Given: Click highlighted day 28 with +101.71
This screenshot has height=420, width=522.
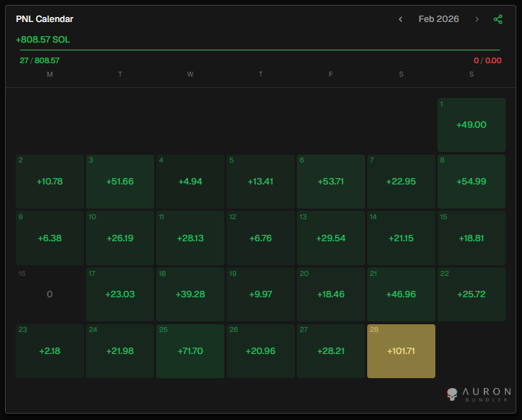Looking at the screenshot, I should coord(401,351).
